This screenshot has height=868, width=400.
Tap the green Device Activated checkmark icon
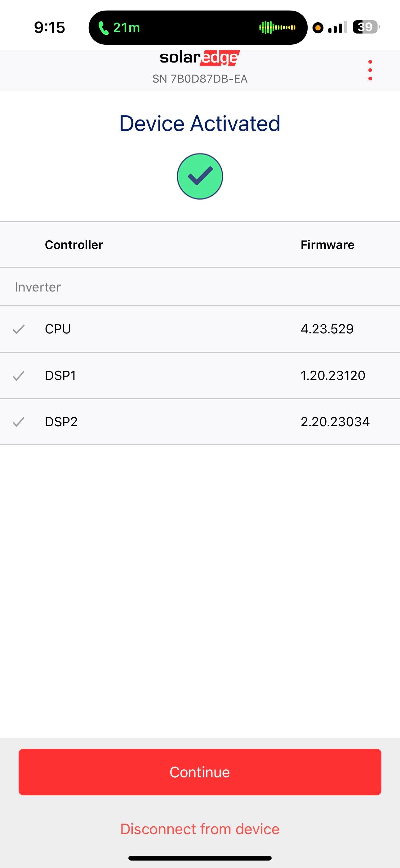pyautogui.click(x=200, y=176)
